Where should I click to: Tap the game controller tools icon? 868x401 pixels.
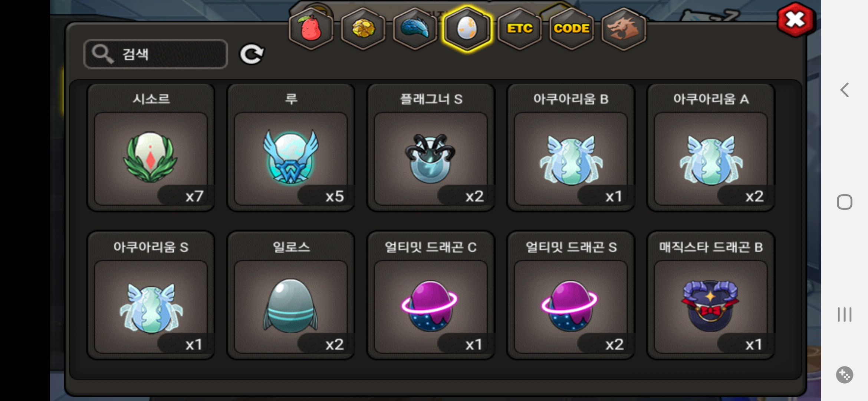coord(845,375)
